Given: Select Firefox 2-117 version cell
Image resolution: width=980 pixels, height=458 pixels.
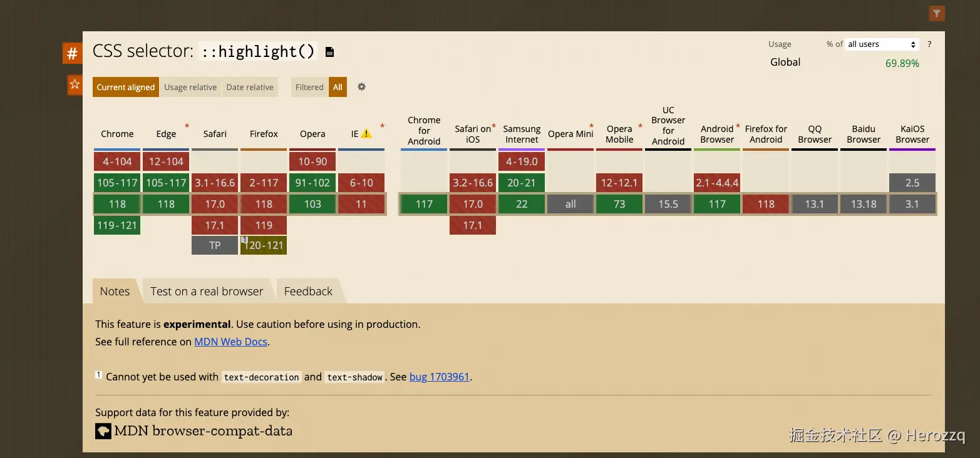Looking at the screenshot, I should (264, 183).
